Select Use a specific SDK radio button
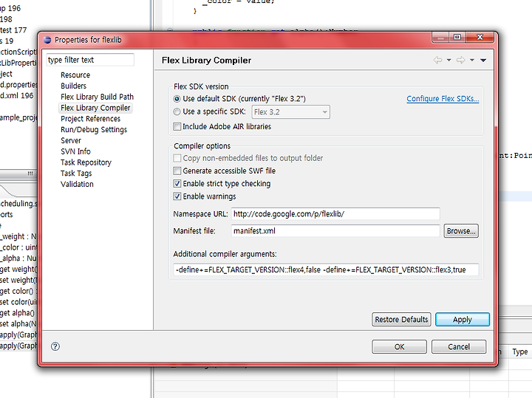The width and height of the screenshot is (532, 398). (x=177, y=111)
